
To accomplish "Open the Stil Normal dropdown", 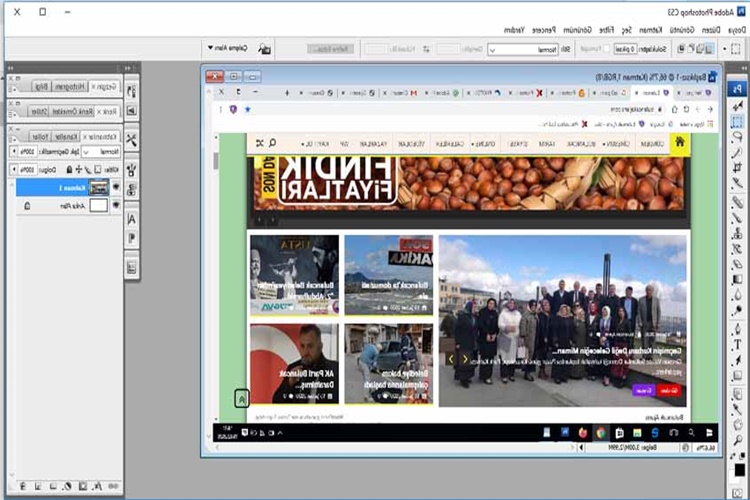I will (x=523, y=49).
